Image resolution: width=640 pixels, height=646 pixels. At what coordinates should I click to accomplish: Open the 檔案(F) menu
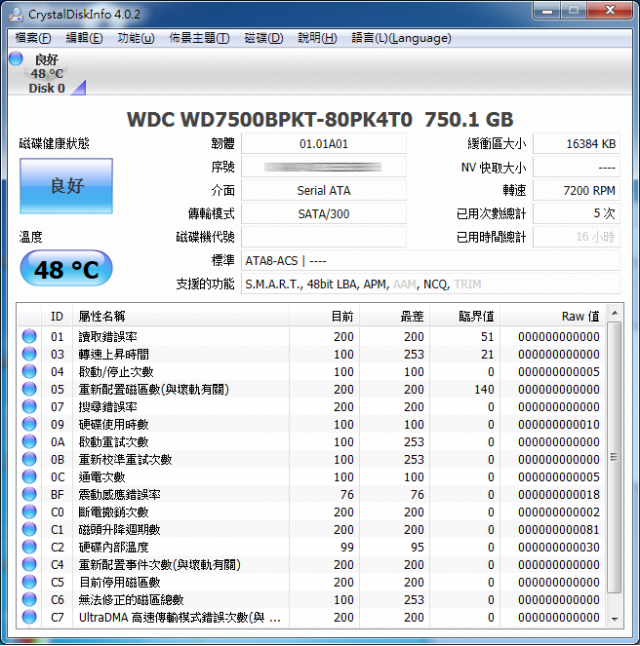tap(33, 38)
